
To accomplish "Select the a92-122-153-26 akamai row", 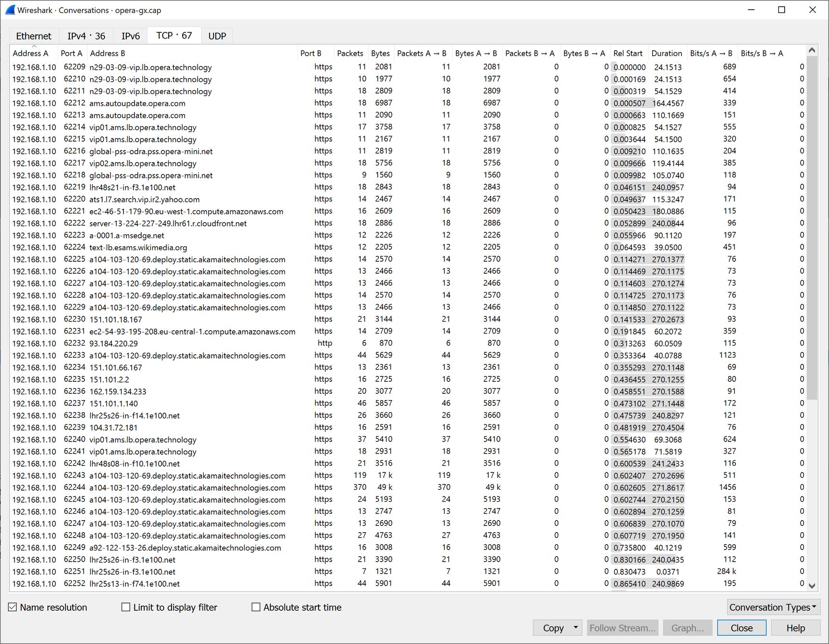I will (x=408, y=548).
